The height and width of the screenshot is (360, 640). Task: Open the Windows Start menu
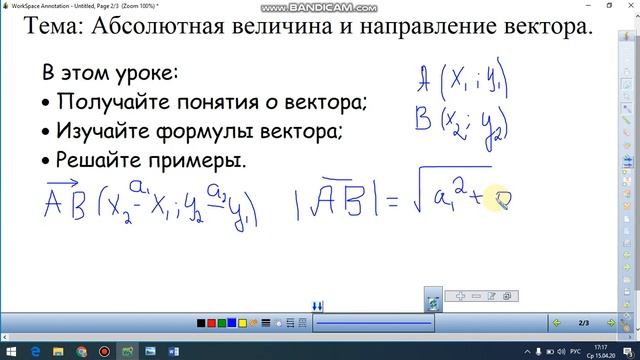(x=11, y=351)
